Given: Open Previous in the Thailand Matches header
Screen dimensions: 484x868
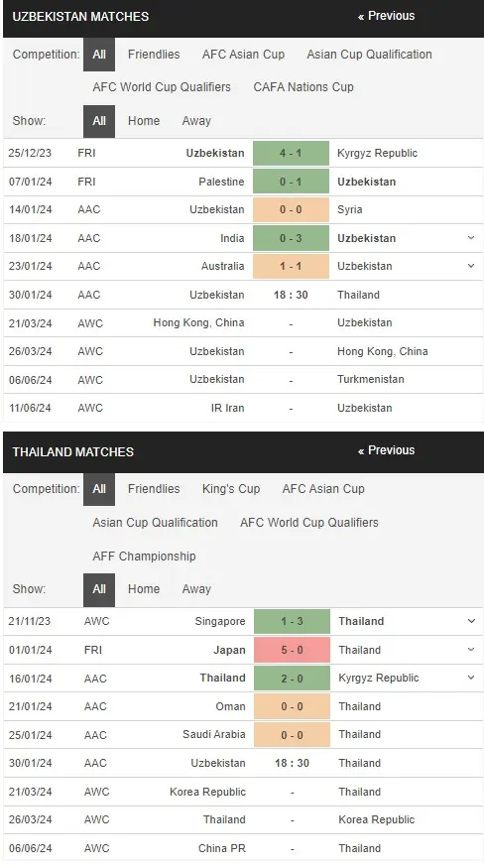Looking at the screenshot, I should [386, 450].
